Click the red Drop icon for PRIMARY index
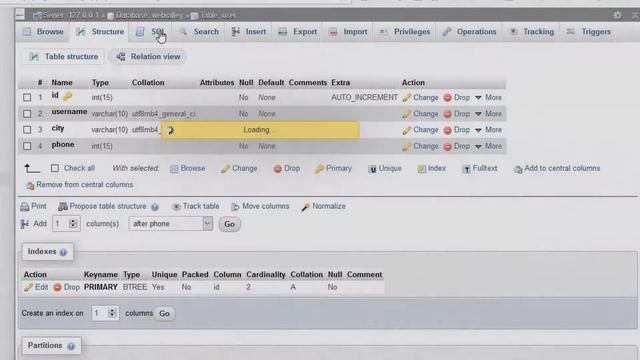Viewport: 640px width, 360px height. [x=57, y=287]
